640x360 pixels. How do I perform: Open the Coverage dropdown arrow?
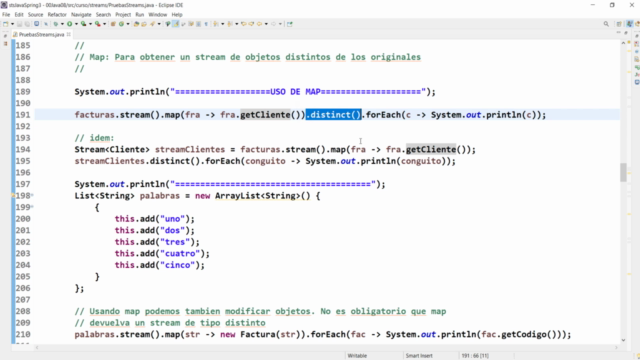(x=90, y=24)
